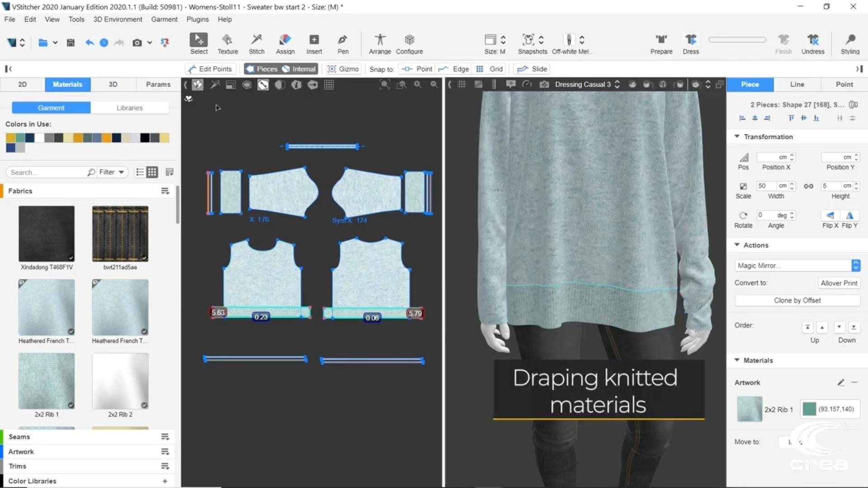The height and width of the screenshot is (488, 868).
Task: Open the Filter dropdown
Action: pyautogui.click(x=111, y=172)
